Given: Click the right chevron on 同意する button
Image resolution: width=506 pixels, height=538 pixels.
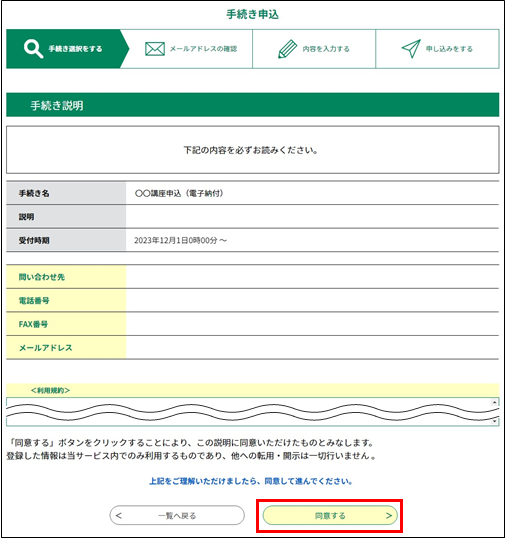Looking at the screenshot, I should (389, 515).
